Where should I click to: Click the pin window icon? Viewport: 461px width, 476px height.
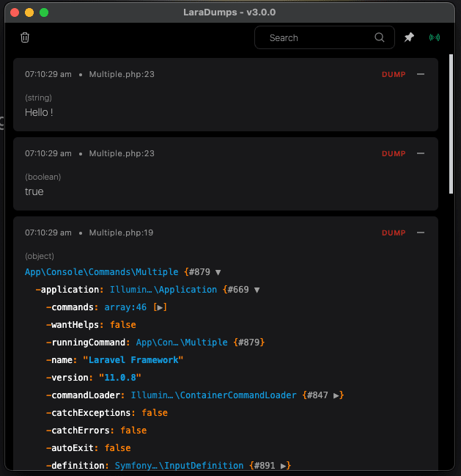click(x=410, y=37)
